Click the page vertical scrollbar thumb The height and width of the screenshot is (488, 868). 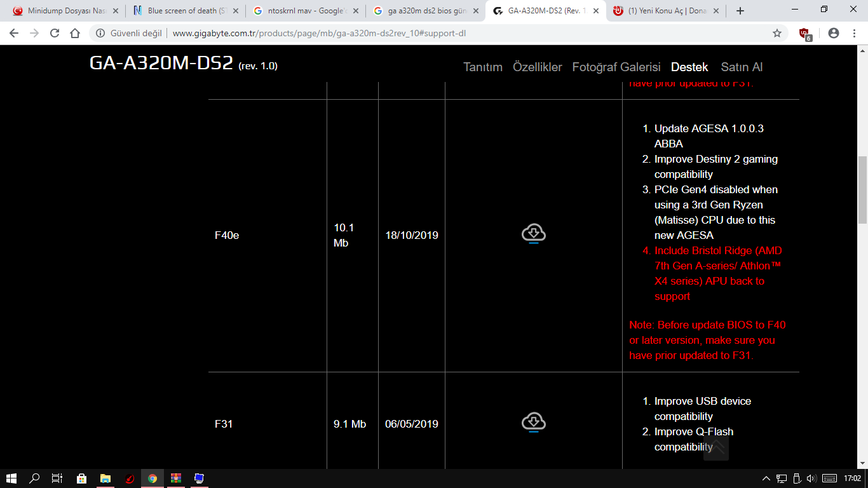tap(862, 190)
